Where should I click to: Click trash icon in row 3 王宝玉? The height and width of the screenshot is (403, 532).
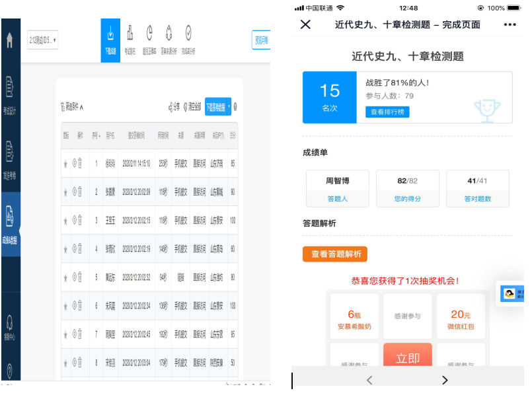pyautogui.click(x=80, y=220)
